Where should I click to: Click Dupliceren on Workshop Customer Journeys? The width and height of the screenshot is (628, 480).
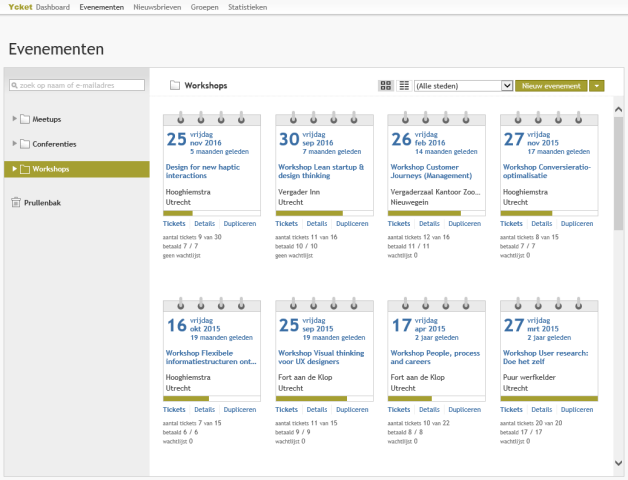coord(464,224)
